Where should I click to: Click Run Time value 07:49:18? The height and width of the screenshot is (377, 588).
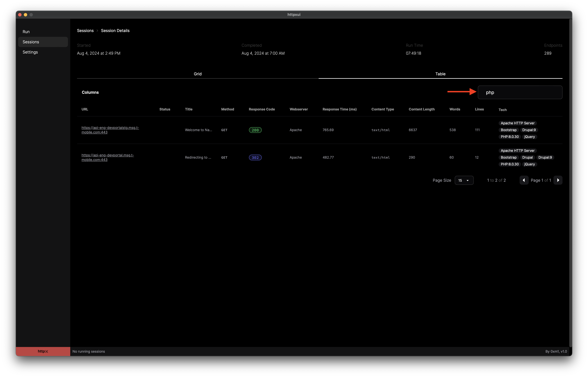pyautogui.click(x=413, y=53)
